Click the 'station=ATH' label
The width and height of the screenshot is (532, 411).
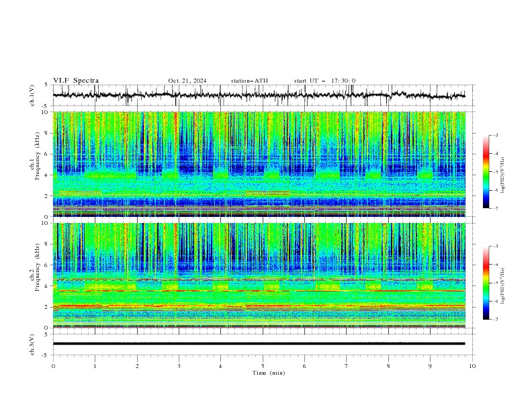[249, 81]
